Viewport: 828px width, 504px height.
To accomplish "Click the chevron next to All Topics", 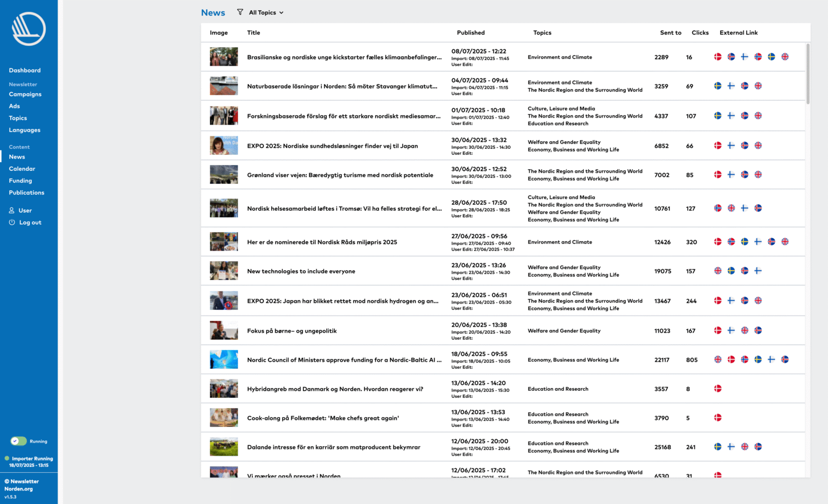I will click(x=281, y=13).
